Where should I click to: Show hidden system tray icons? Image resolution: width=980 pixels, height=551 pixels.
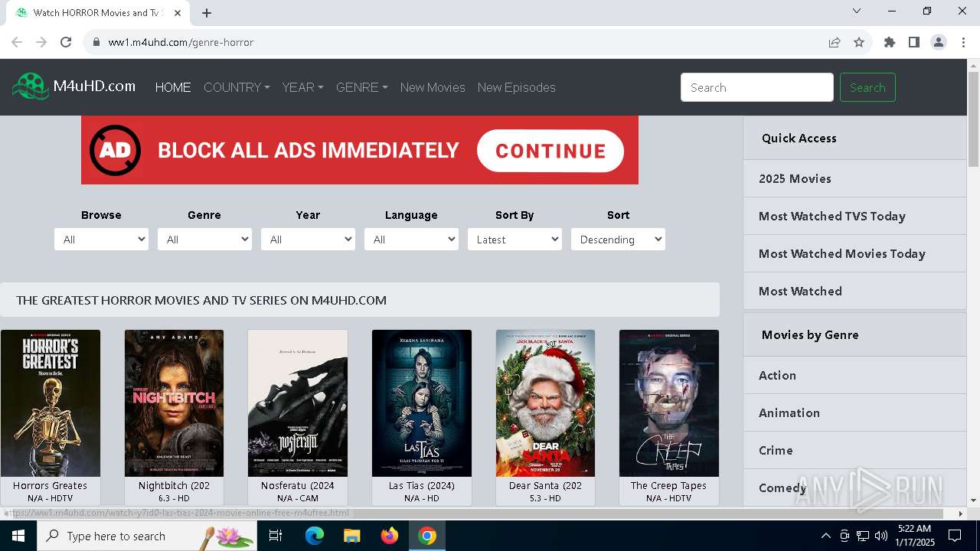[825, 536]
